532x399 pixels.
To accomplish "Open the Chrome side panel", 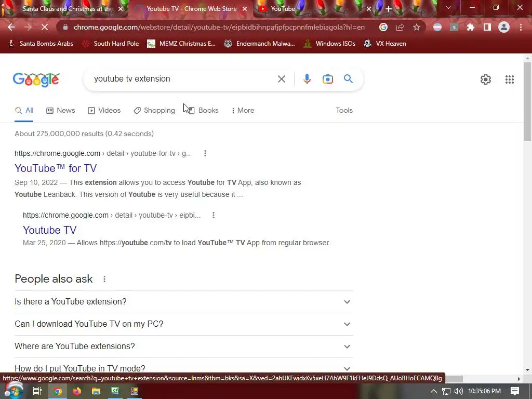I will click(x=487, y=27).
